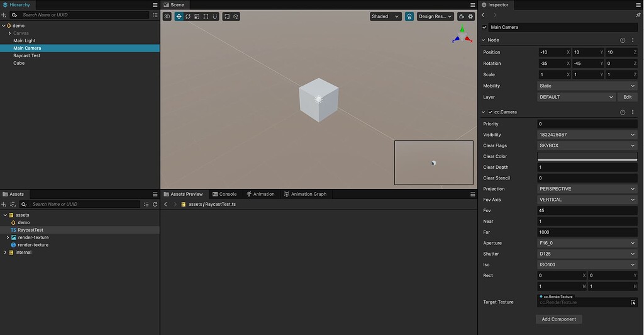
Task: Open Assets search type filter
Action: click(24, 204)
